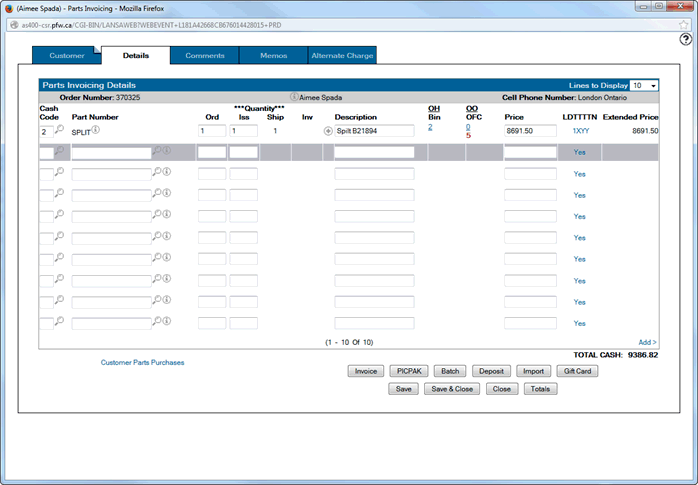Open the Memos tab
Viewport: 698px width, 485px height.
[x=273, y=56]
